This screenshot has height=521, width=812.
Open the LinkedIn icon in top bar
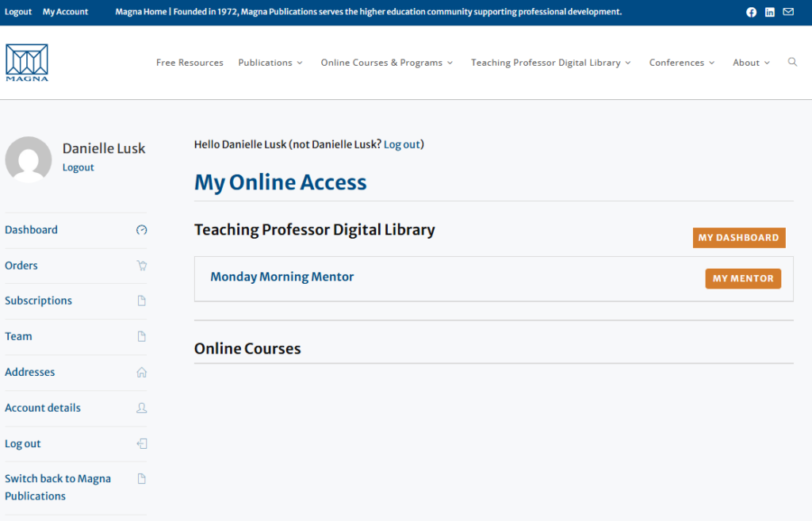[x=770, y=12]
